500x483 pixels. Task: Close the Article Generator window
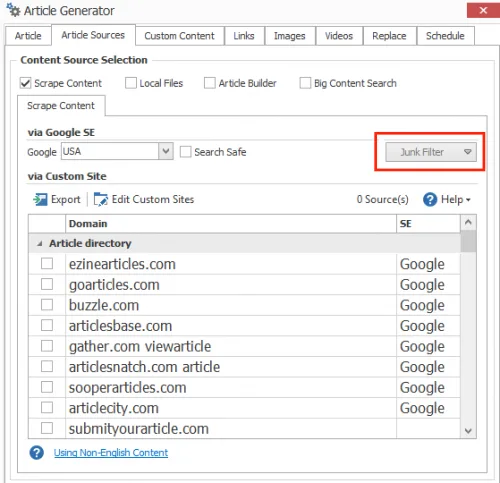(x=483, y=10)
